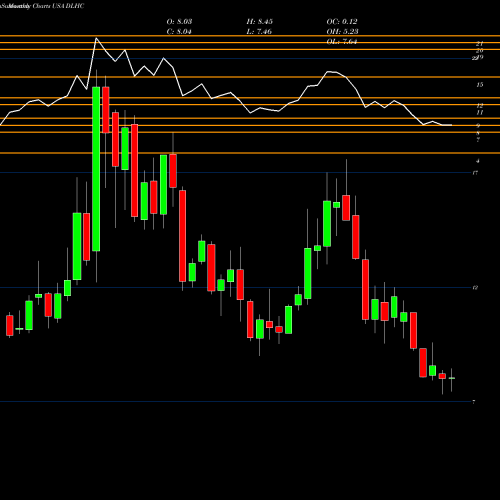Image resolution: width=500 pixels, height=500 pixels.
Task: Select the 'OC: 0.12' reading
Action: (x=342, y=21)
